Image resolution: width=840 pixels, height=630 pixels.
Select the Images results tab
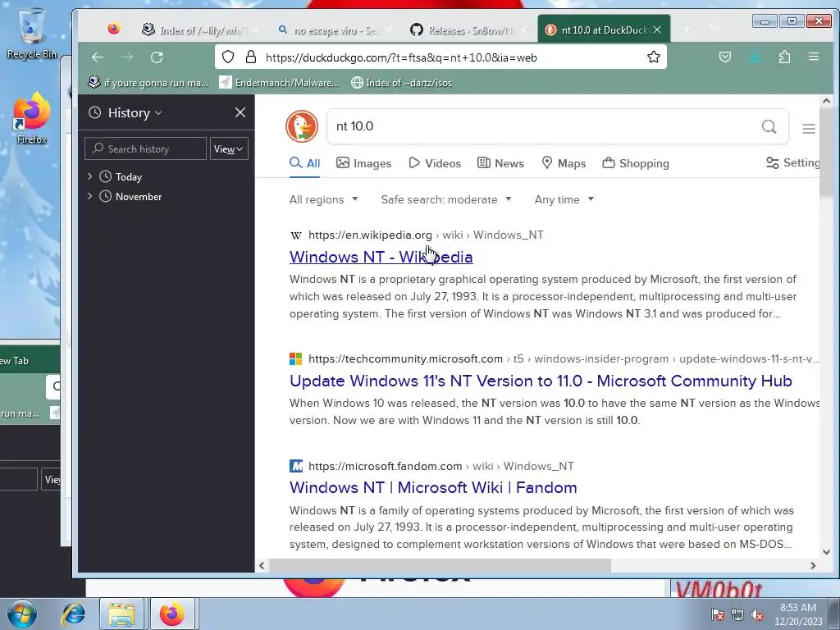click(363, 163)
